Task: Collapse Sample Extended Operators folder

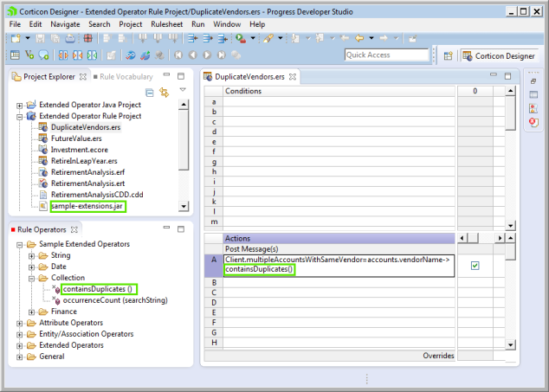Action: tap(20, 244)
